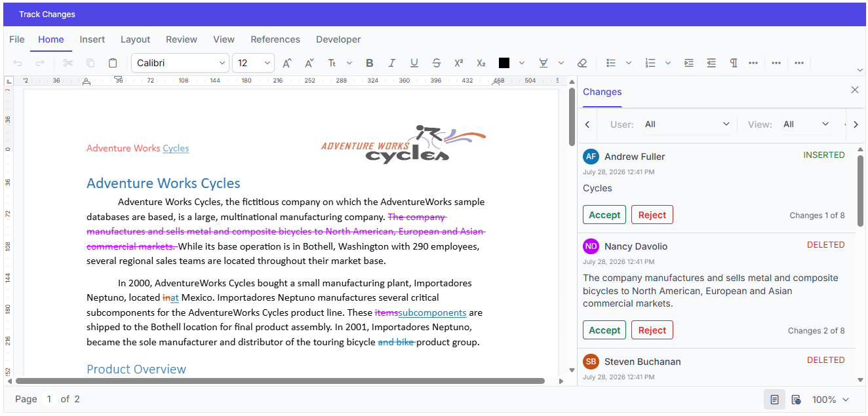The image size is (868, 416).
Task: Increase indent using toolbar icon
Action: (688, 63)
